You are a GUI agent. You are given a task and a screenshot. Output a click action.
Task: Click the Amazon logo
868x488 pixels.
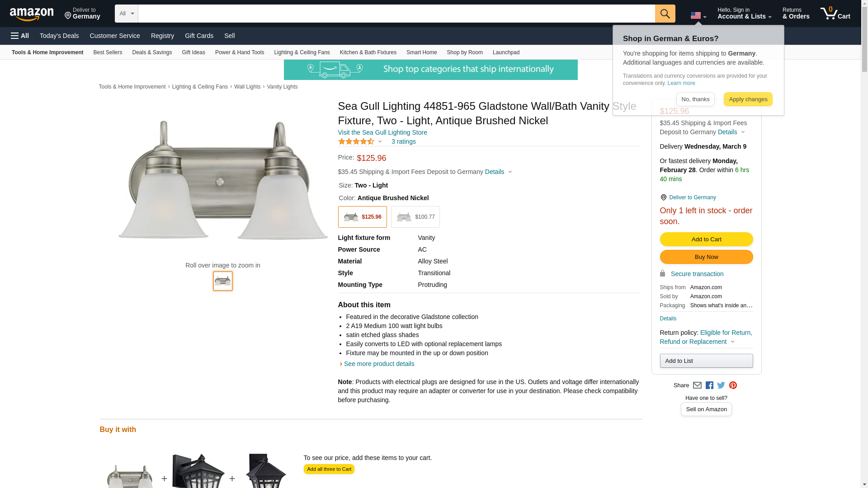pos(32,14)
